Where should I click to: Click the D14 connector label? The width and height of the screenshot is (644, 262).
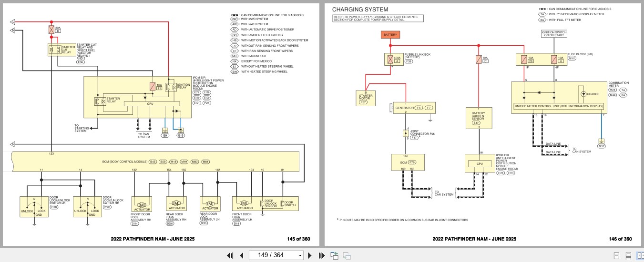click(x=237, y=223)
